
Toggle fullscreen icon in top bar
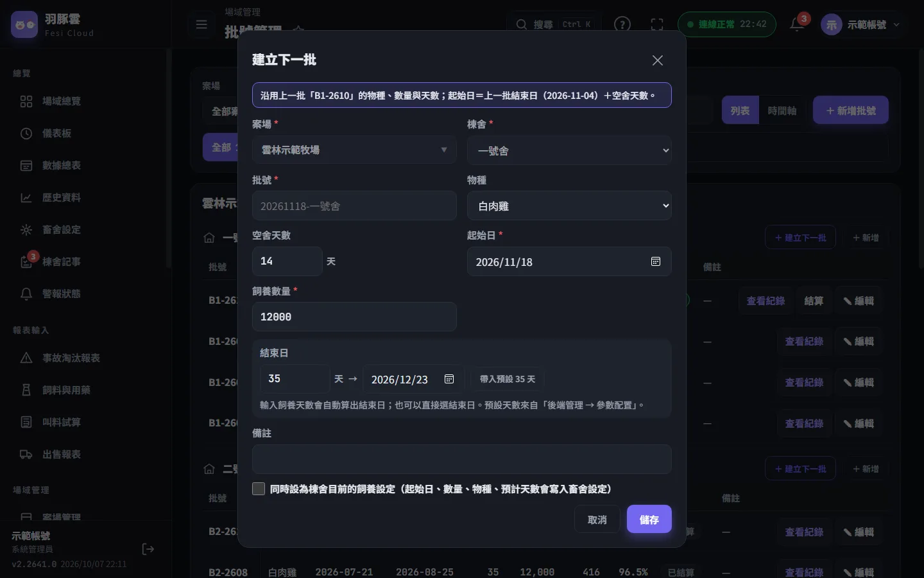tap(657, 24)
